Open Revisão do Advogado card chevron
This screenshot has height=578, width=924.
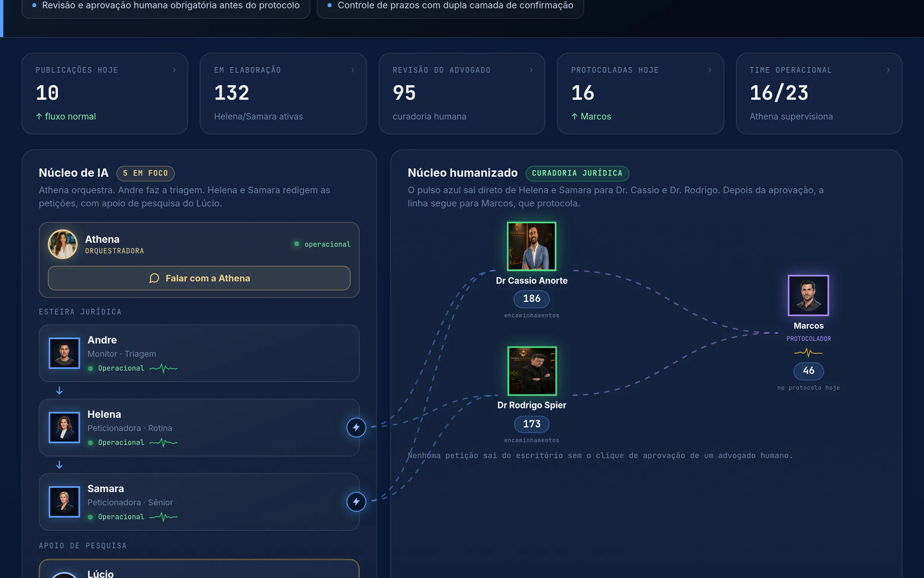tap(531, 70)
